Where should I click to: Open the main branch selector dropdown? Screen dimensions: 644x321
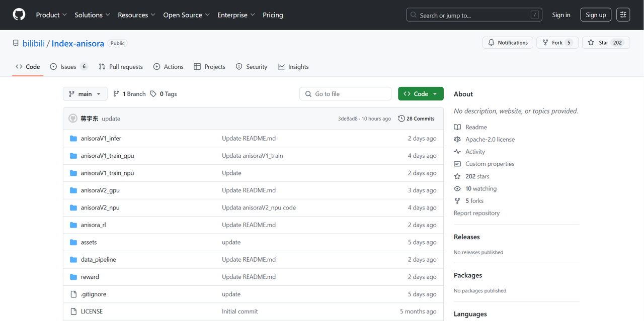point(85,94)
